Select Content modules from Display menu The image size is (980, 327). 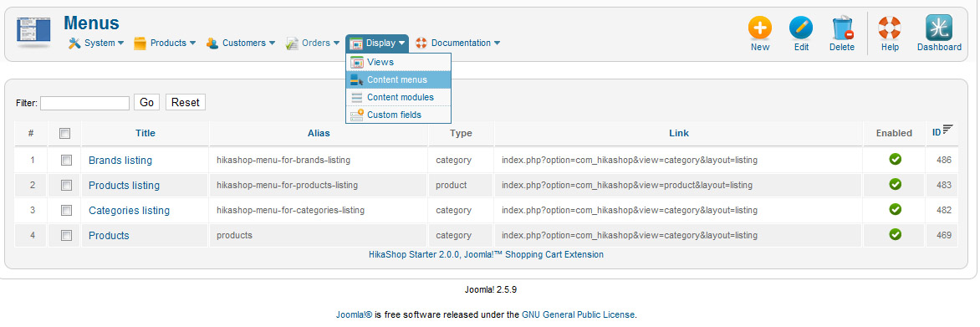398,98
